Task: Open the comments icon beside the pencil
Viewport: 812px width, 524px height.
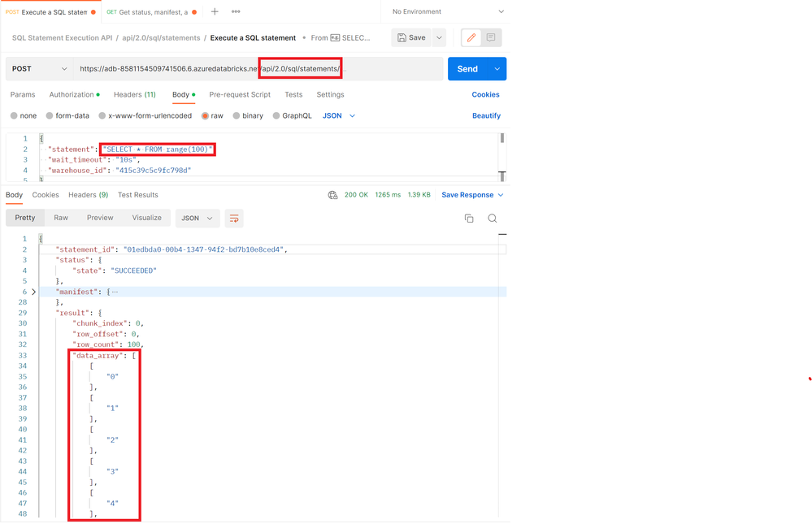Action: 491,37
